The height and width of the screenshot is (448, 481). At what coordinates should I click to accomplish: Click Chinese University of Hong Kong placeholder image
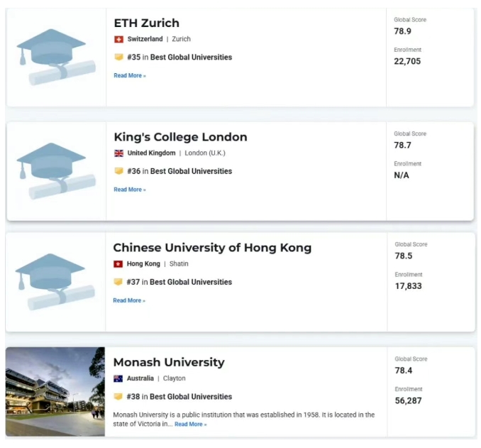point(55,282)
